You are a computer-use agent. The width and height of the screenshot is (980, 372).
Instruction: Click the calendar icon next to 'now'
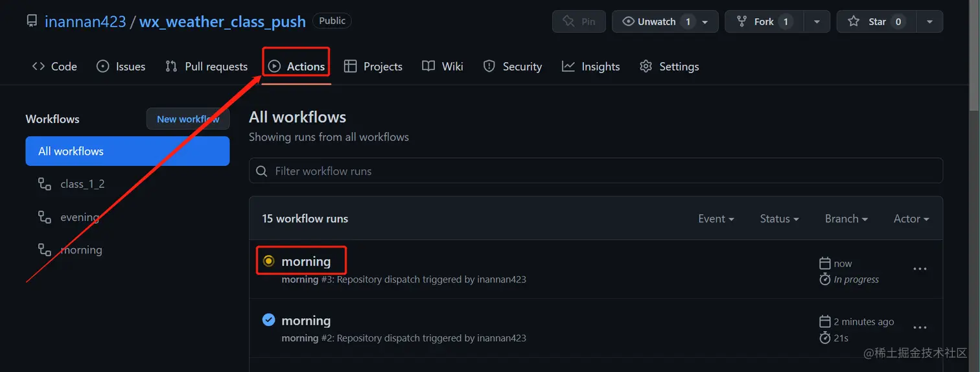click(825, 263)
